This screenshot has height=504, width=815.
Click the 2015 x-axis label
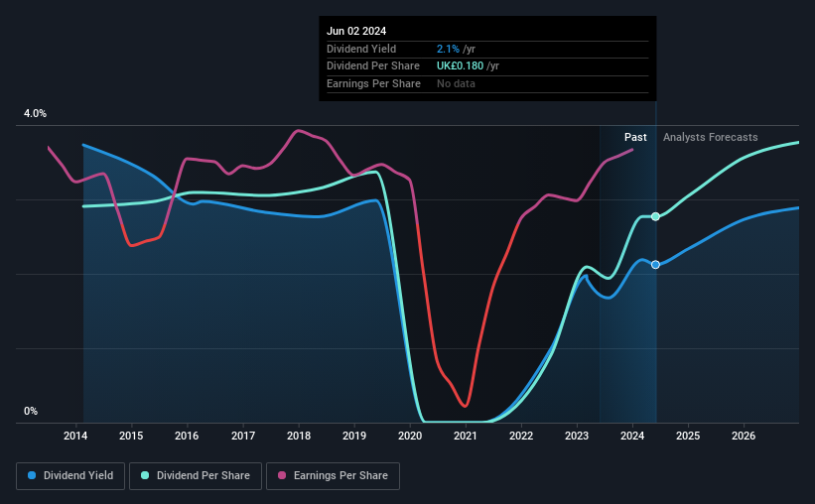pos(131,436)
